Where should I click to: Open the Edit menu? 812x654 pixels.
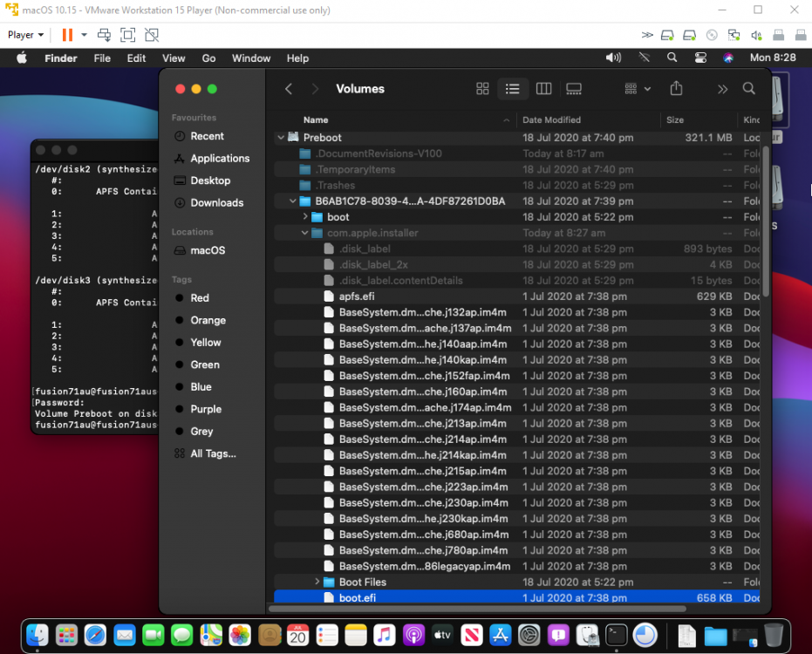136,58
